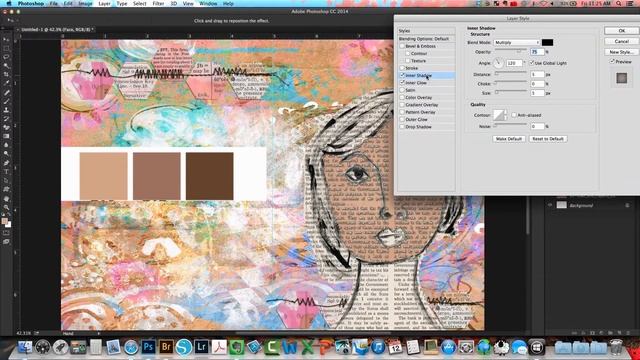Enable the Color Overlay checkbox
Screen dimensions: 640x360
402,98
